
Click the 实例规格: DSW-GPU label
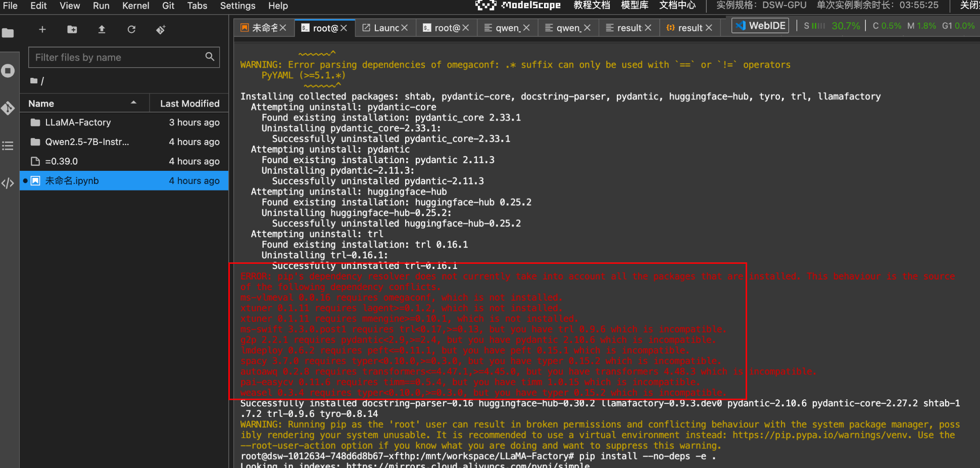(x=761, y=6)
